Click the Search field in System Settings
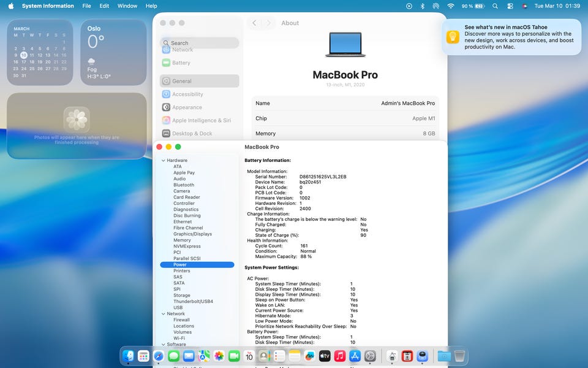The image size is (588, 368). 200,43
